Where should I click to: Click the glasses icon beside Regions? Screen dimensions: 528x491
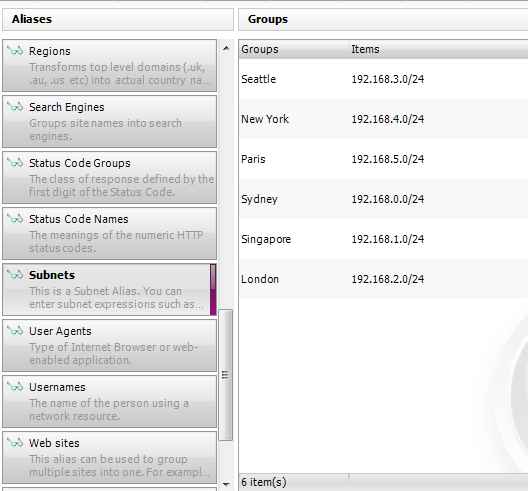[x=15, y=51]
